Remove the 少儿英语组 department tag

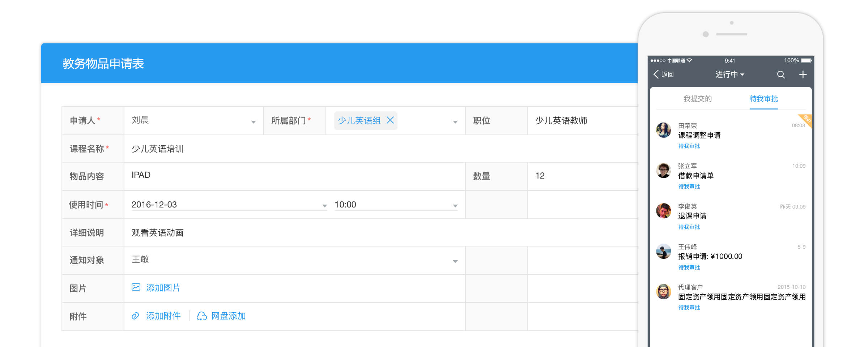[x=390, y=120]
